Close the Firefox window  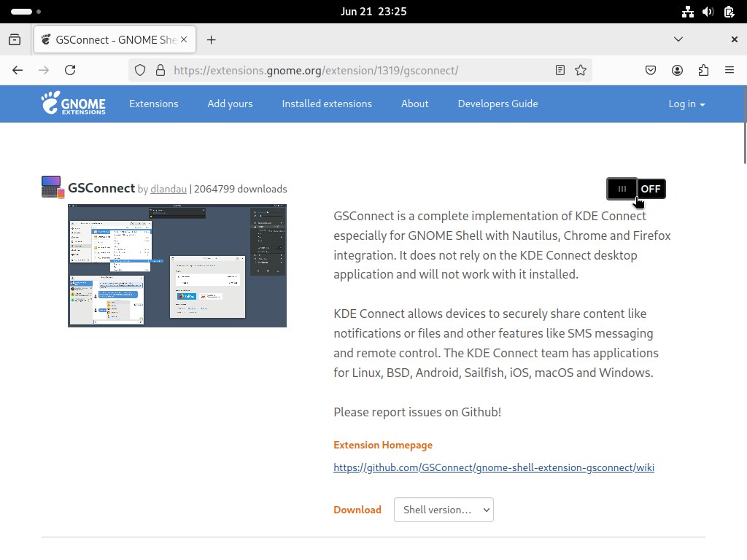pos(734,39)
